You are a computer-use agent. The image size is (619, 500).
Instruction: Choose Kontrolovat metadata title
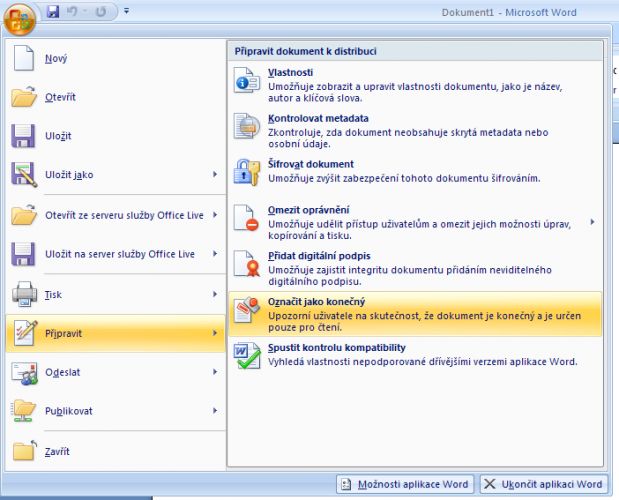tap(318, 118)
